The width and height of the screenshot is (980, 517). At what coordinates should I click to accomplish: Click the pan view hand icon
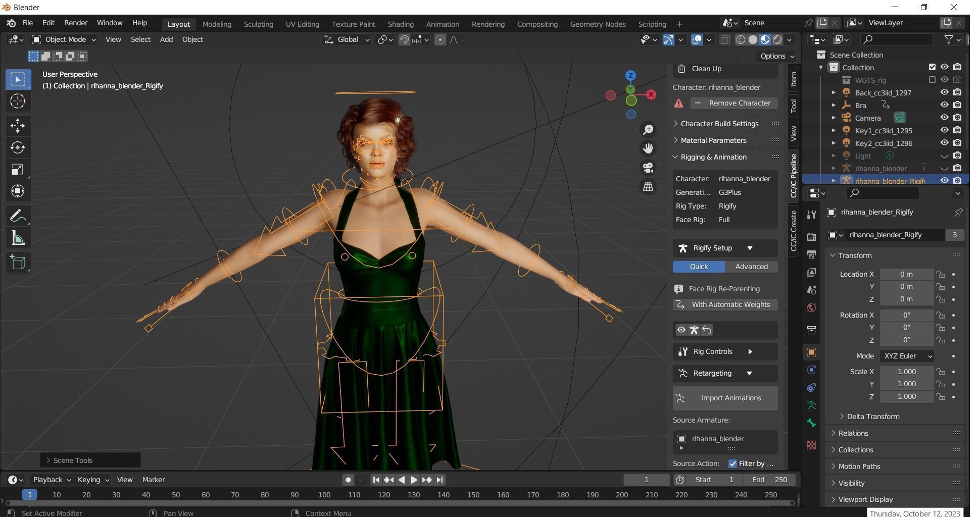point(648,148)
